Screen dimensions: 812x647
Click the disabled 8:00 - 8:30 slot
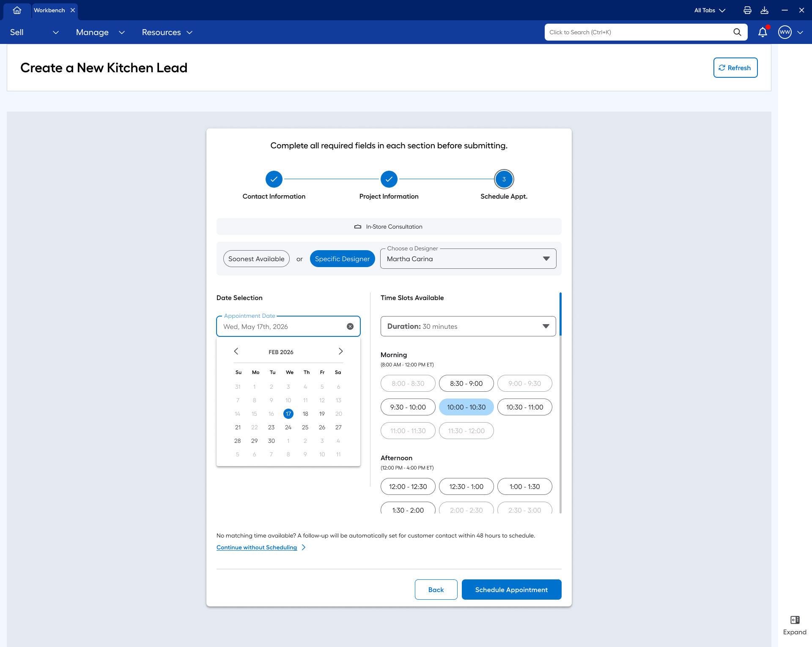coord(408,383)
